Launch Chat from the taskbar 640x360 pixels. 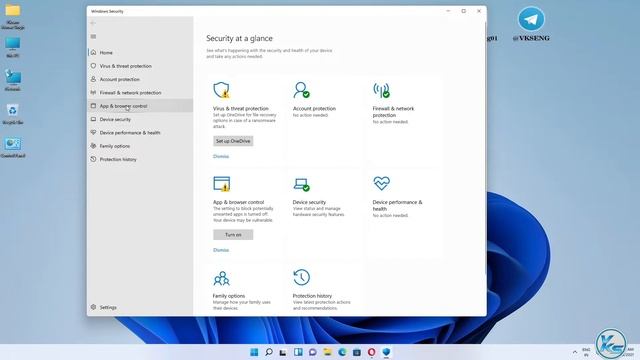pyautogui.click(x=313, y=352)
